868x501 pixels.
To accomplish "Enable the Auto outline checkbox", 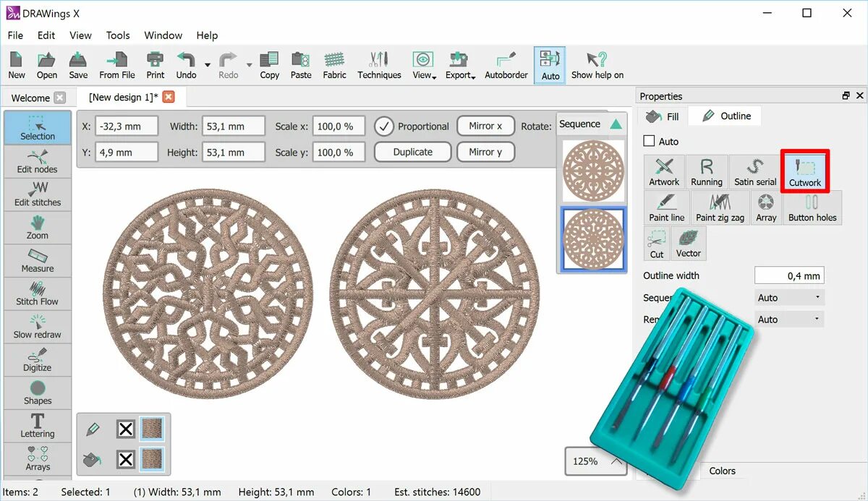I will 650,142.
